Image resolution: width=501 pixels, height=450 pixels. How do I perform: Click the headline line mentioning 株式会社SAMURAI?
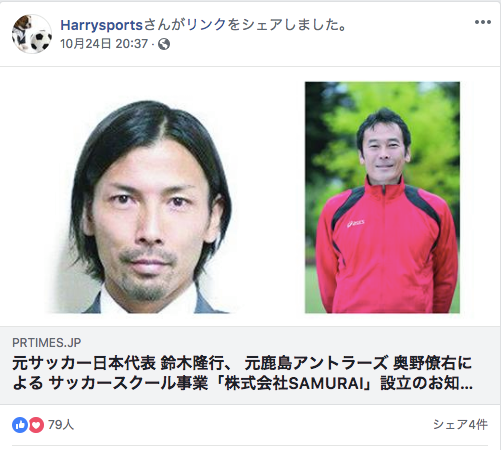click(243, 383)
